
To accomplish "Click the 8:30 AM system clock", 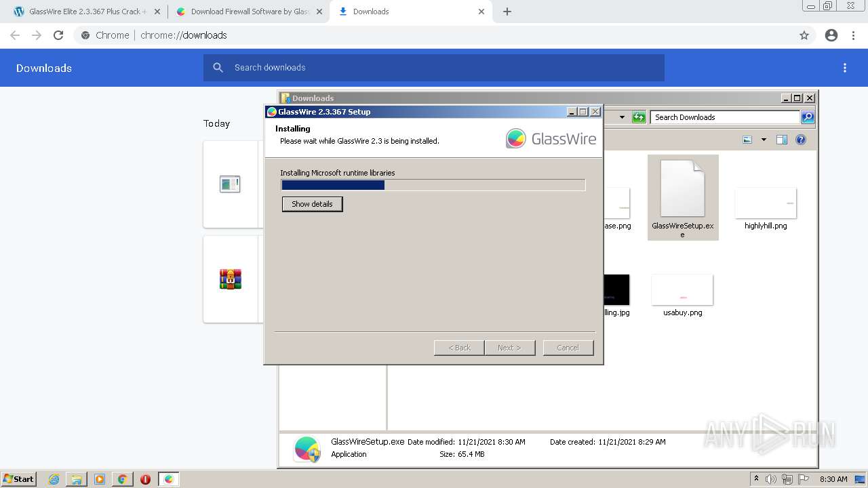I will (833, 479).
